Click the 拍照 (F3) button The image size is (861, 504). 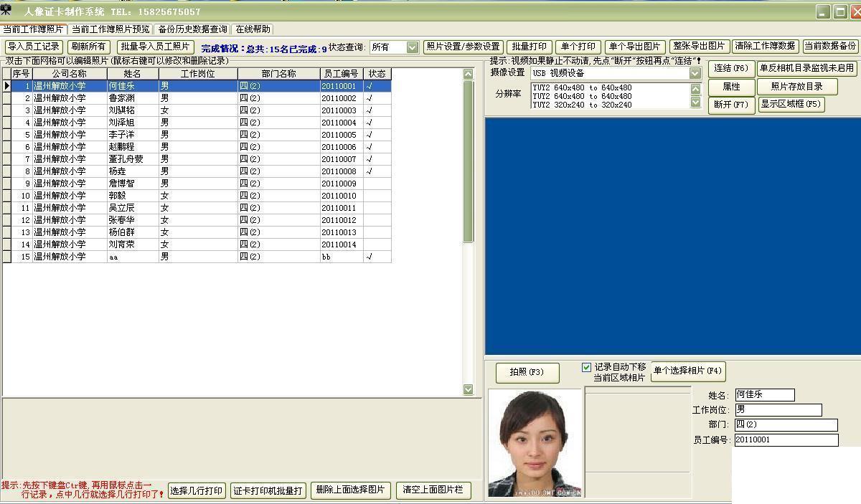(527, 372)
